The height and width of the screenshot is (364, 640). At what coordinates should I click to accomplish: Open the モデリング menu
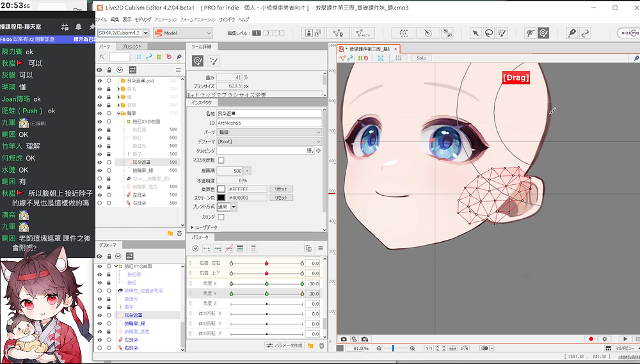point(143,20)
